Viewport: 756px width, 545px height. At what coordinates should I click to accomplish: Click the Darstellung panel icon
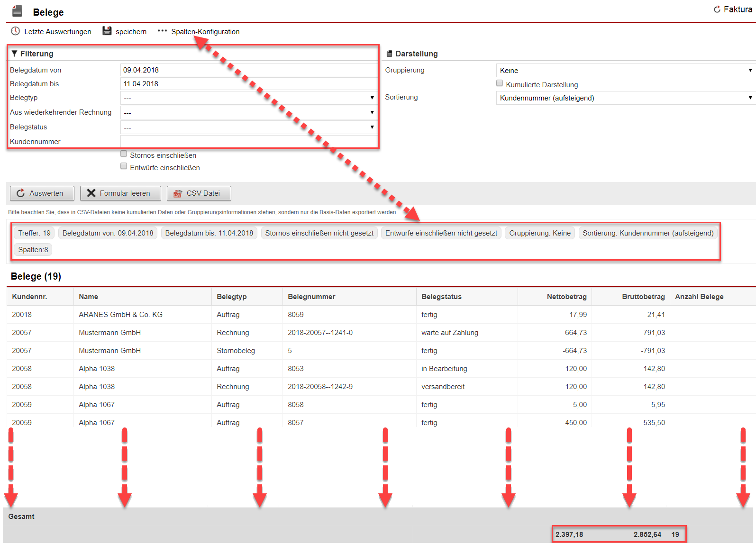click(390, 54)
